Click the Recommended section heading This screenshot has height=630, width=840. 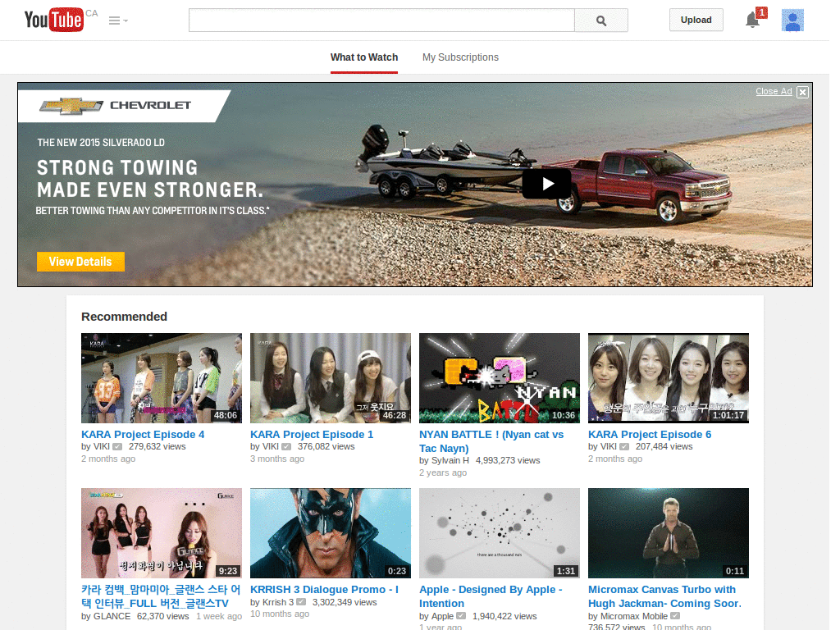(x=125, y=317)
